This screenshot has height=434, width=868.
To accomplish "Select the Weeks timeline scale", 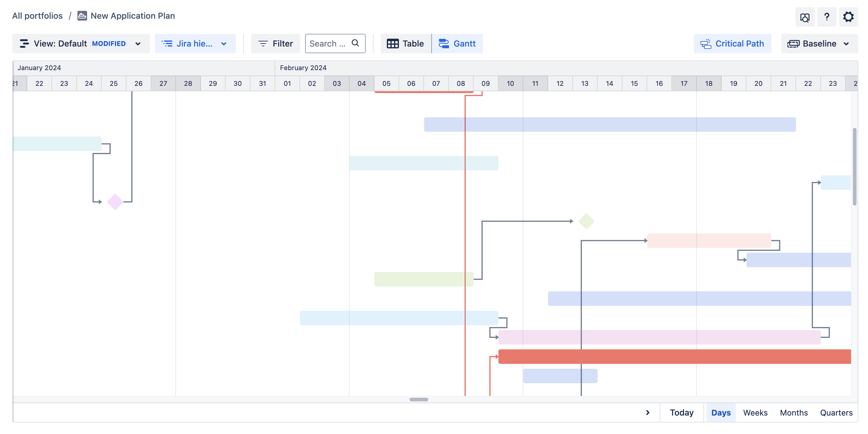I will [x=755, y=413].
